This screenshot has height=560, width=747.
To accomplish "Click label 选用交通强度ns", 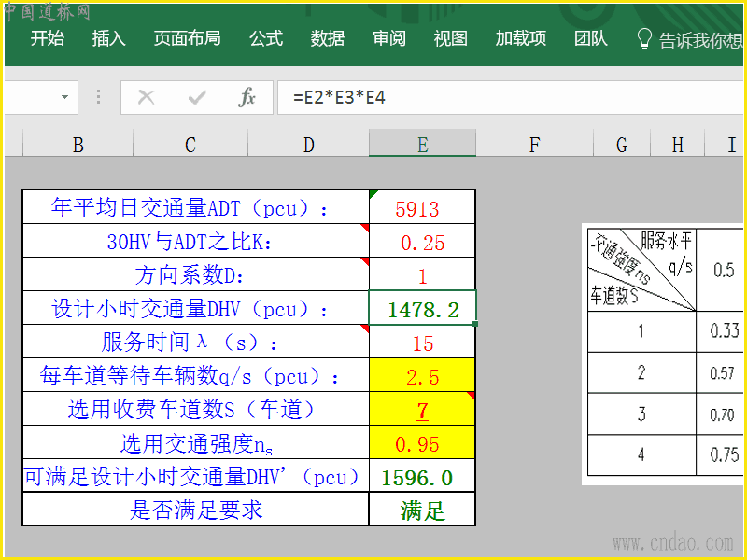I will pyautogui.click(x=196, y=444).
